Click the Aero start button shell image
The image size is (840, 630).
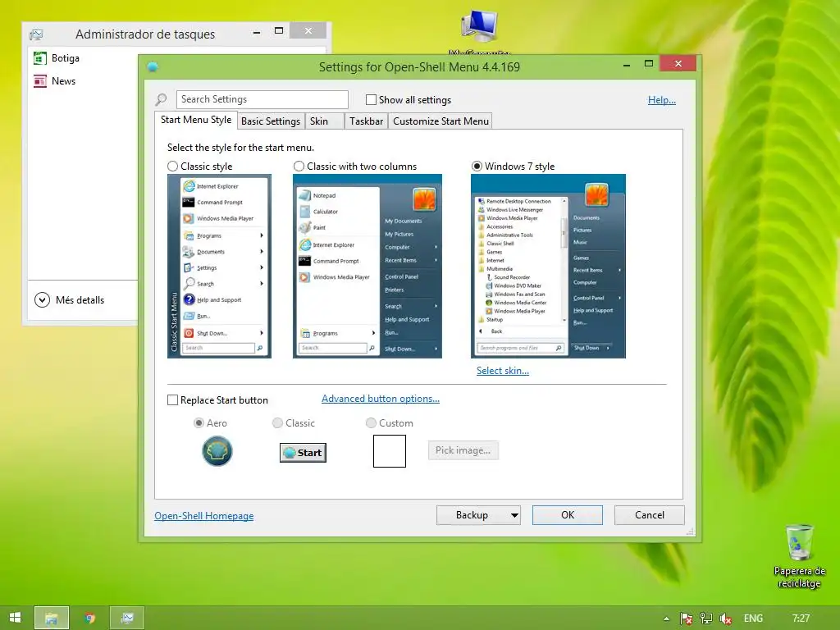coord(217,451)
